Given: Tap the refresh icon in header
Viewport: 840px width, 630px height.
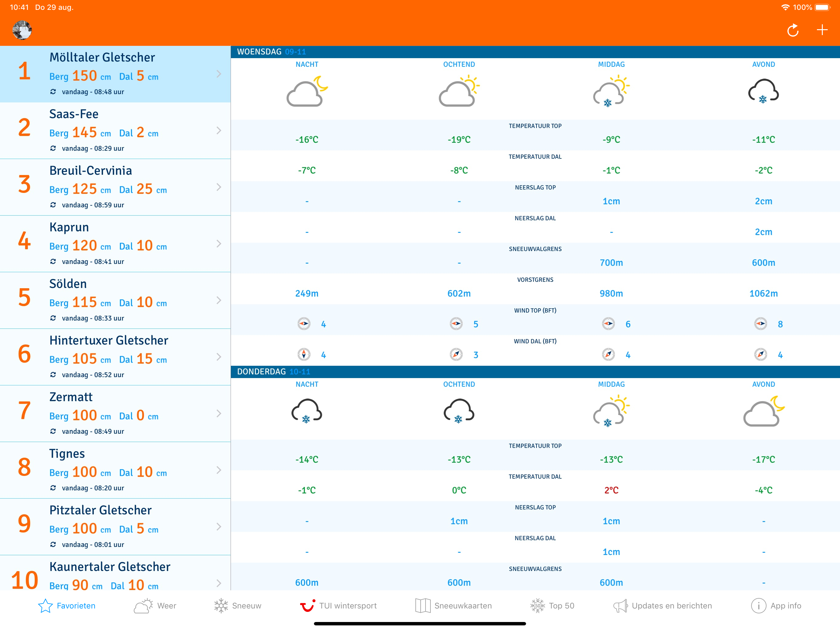Looking at the screenshot, I should tap(793, 30).
